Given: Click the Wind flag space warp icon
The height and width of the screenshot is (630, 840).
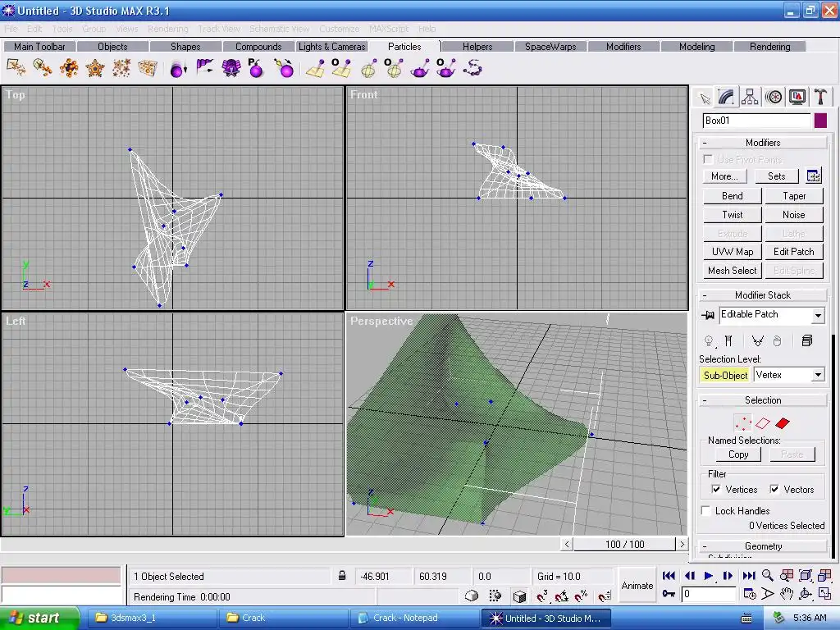Looking at the screenshot, I should pyautogui.click(x=204, y=68).
